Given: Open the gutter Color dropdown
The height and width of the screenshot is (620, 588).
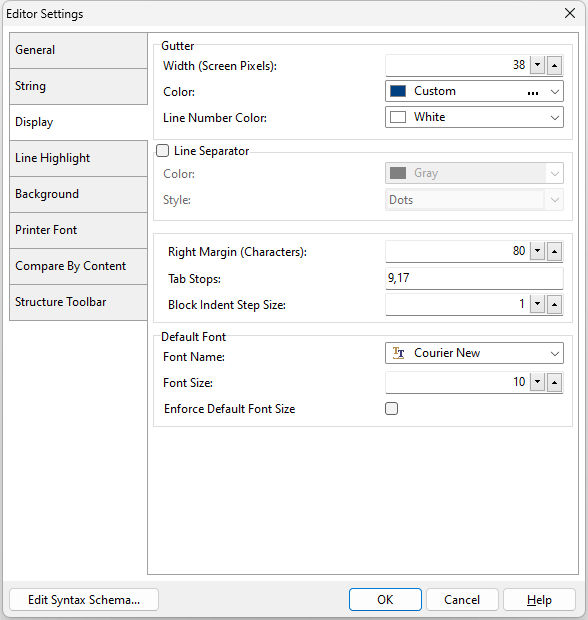Looking at the screenshot, I should point(555,92).
